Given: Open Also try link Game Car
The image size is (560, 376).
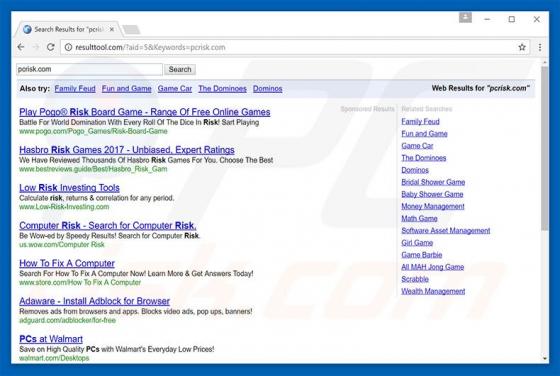Looking at the screenshot, I should tap(175, 89).
